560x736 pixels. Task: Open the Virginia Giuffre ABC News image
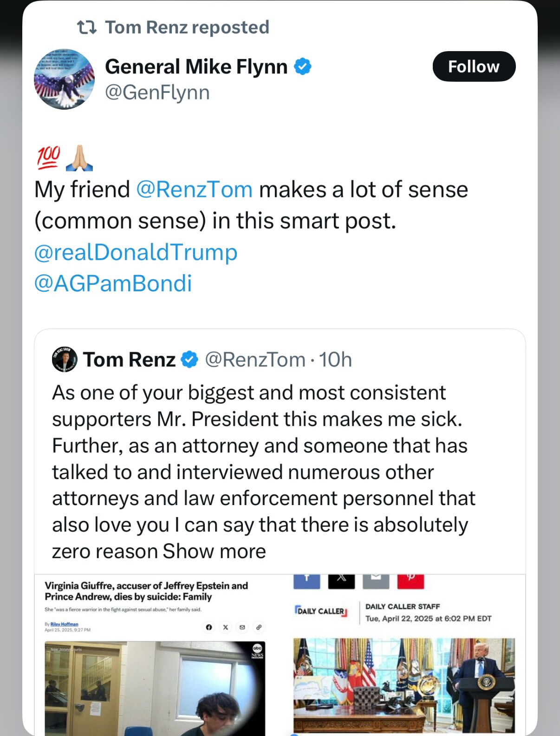155,688
